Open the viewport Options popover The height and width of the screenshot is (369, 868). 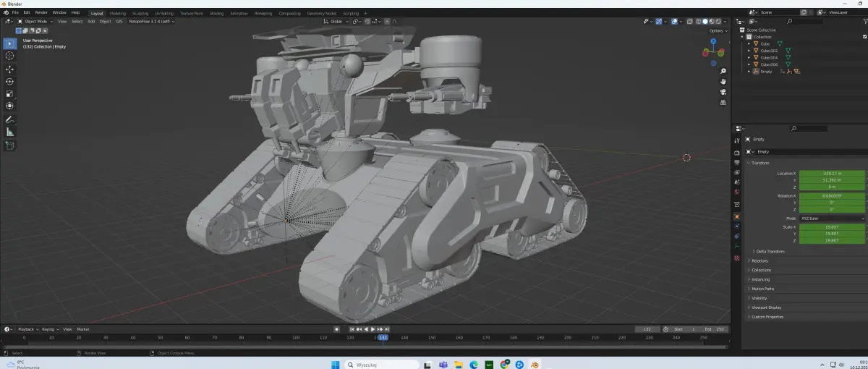(717, 30)
